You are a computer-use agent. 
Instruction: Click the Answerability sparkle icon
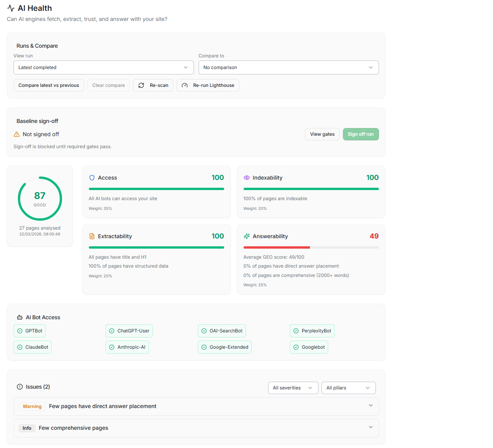246,236
